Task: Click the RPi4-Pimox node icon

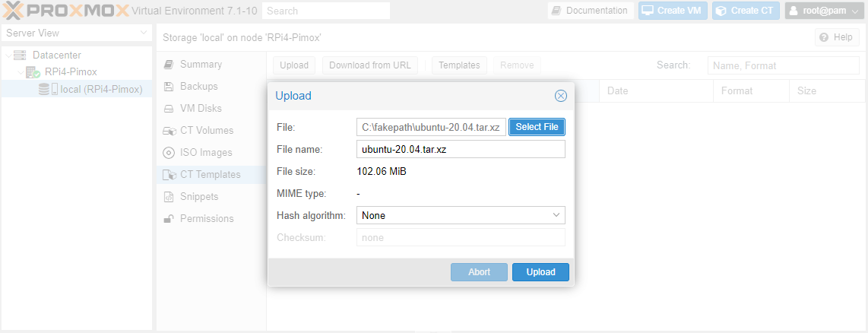Action: 33,72
